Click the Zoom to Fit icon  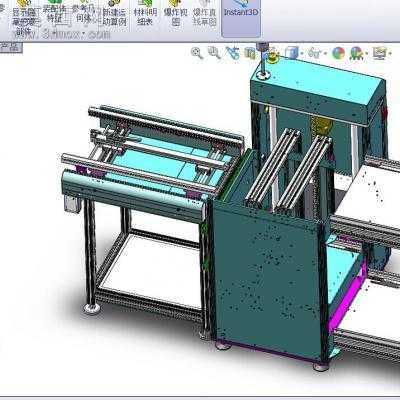pos(197,53)
